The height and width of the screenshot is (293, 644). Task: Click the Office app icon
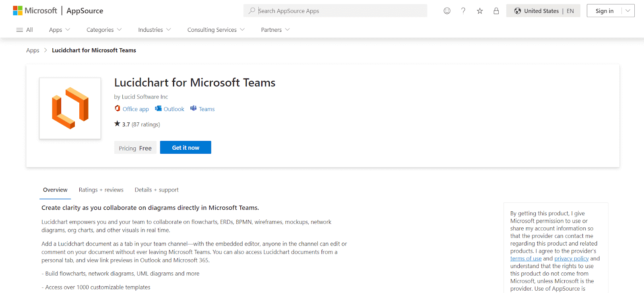click(x=118, y=108)
